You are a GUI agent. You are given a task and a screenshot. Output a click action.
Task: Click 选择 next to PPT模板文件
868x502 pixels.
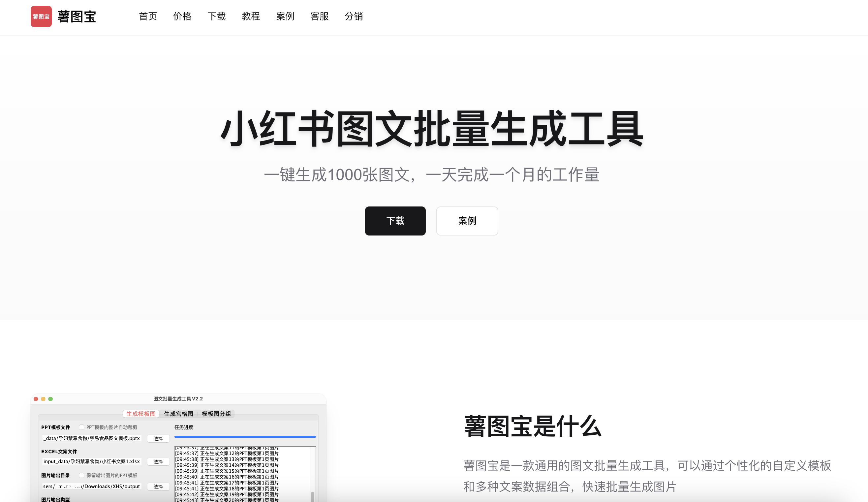click(158, 438)
